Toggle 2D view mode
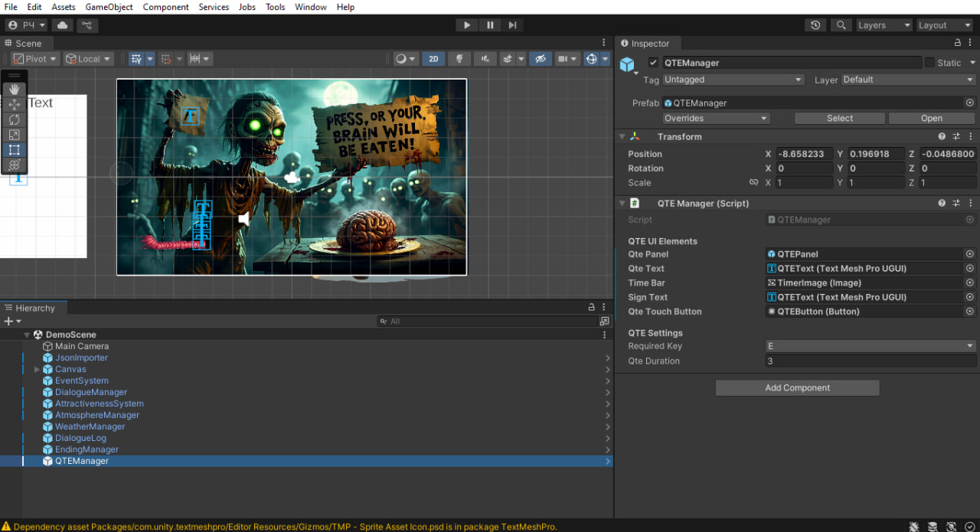980x532 pixels. [x=433, y=59]
